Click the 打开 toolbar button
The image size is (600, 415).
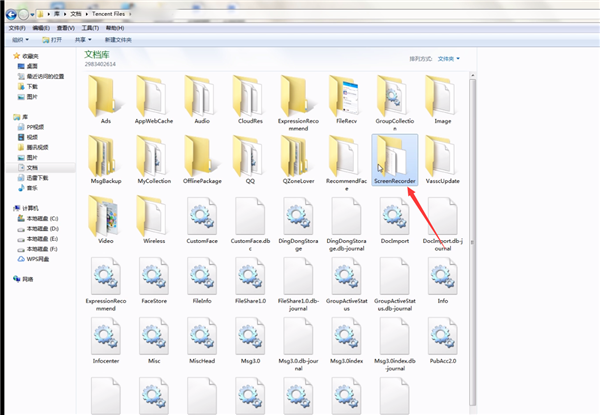(52, 40)
